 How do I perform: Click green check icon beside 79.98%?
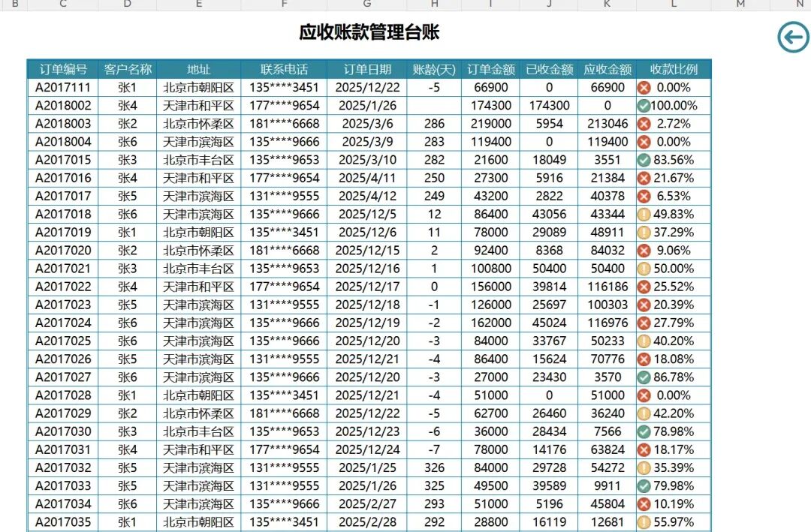pyautogui.click(x=644, y=486)
